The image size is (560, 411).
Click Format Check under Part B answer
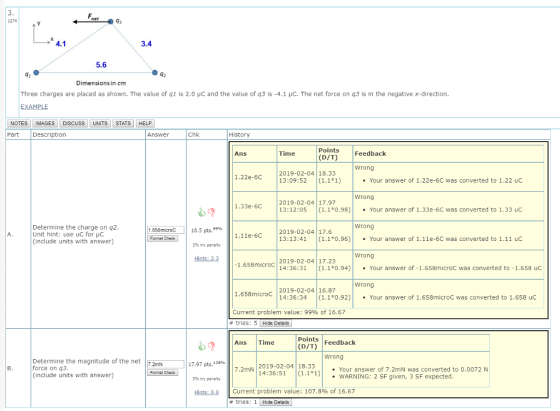tap(162, 372)
